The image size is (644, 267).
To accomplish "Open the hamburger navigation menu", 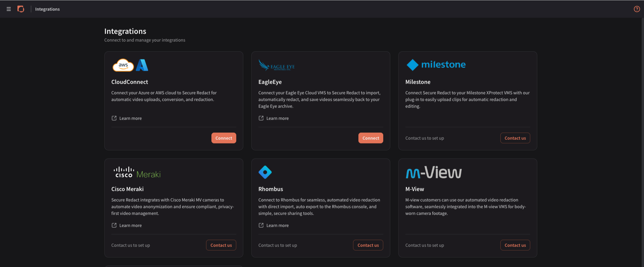I will coord(9,9).
